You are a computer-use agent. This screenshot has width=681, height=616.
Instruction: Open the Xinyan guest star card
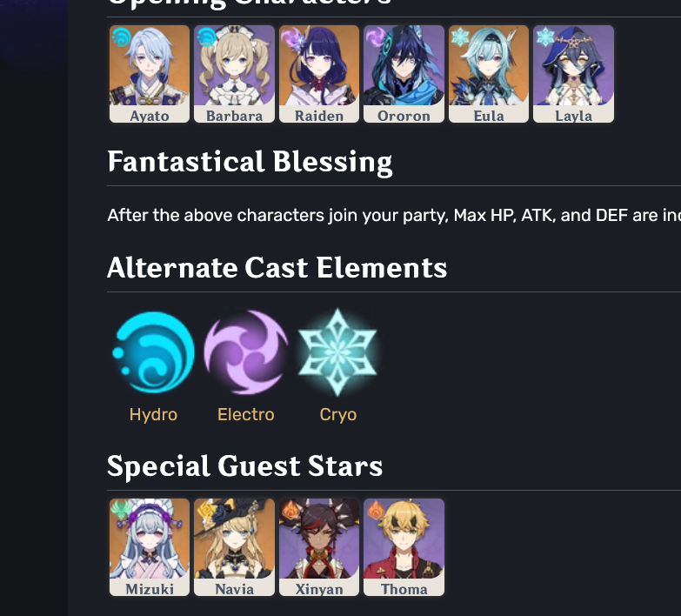point(319,547)
